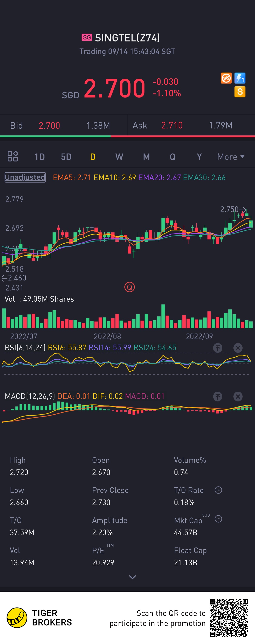
Task: Expand the More timeframe dropdown
Action: pyautogui.click(x=231, y=157)
